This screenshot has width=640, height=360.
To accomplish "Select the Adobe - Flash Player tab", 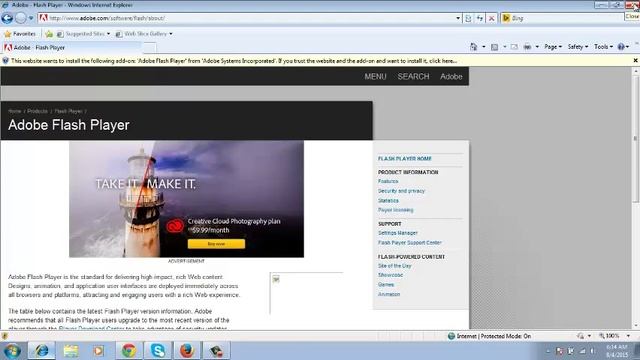I will [72, 48].
